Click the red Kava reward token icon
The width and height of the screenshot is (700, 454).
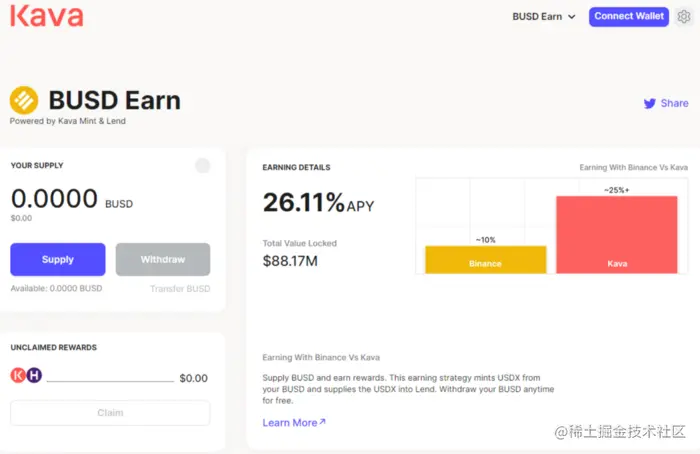click(17, 376)
